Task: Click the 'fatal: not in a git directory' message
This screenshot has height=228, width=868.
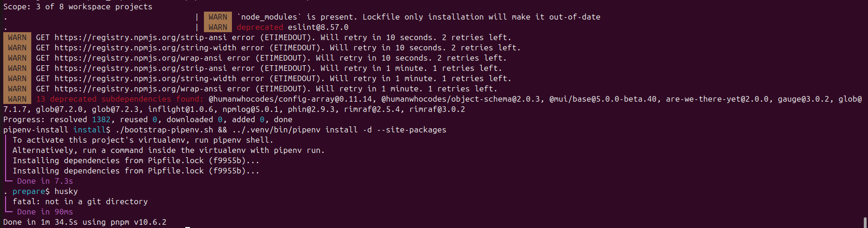Action: [80, 201]
